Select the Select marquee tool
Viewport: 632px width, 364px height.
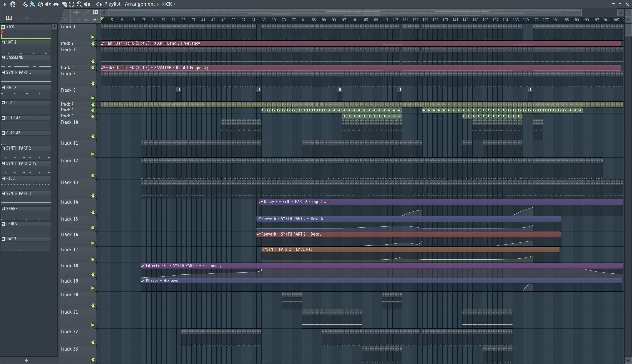[71, 4]
